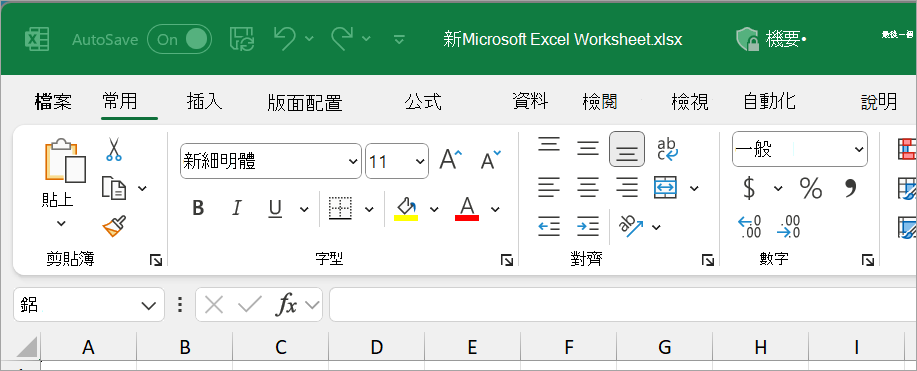Open the 新細明體 font name dropdown
917x371 pixels.
[354, 162]
